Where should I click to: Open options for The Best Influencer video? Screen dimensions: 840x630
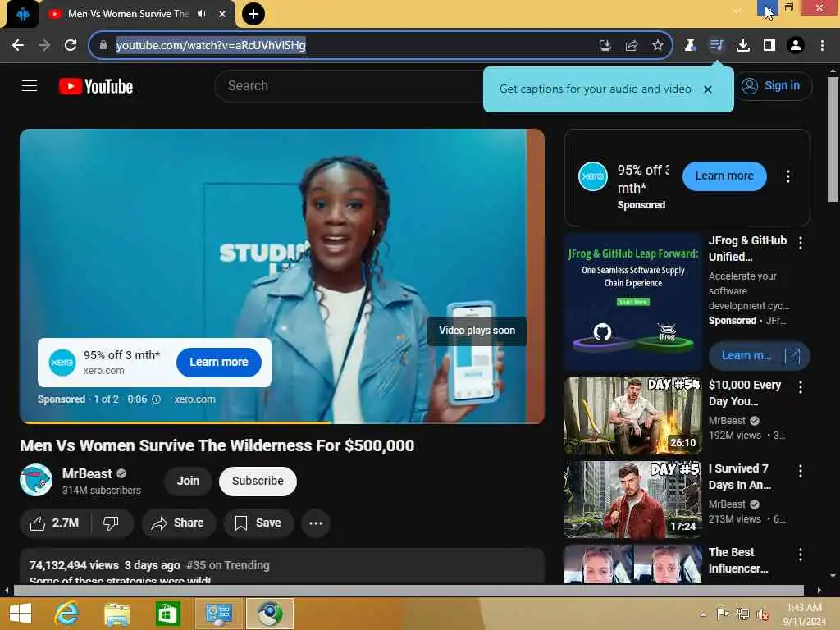click(801, 555)
